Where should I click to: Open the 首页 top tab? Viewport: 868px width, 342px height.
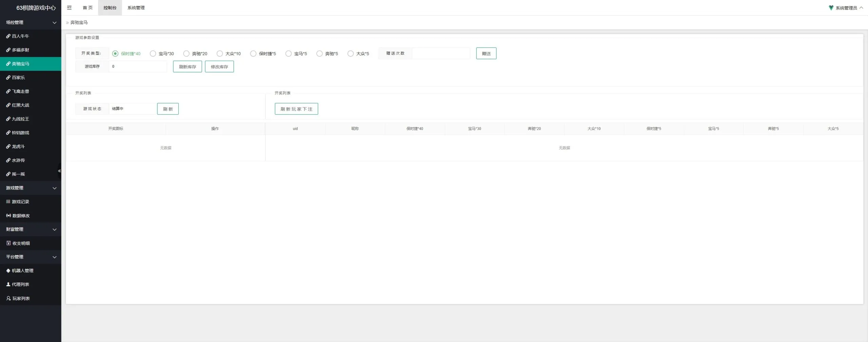(87, 7)
